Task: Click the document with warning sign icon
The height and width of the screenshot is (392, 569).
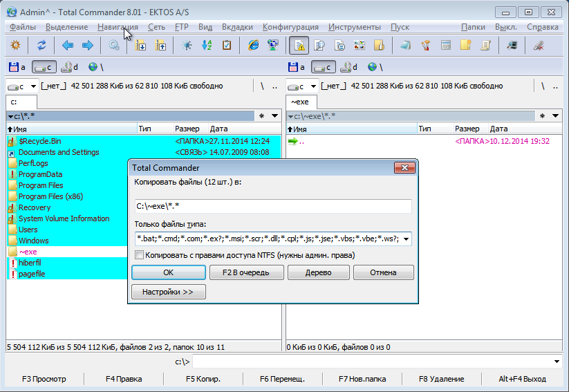Action: tap(299, 46)
